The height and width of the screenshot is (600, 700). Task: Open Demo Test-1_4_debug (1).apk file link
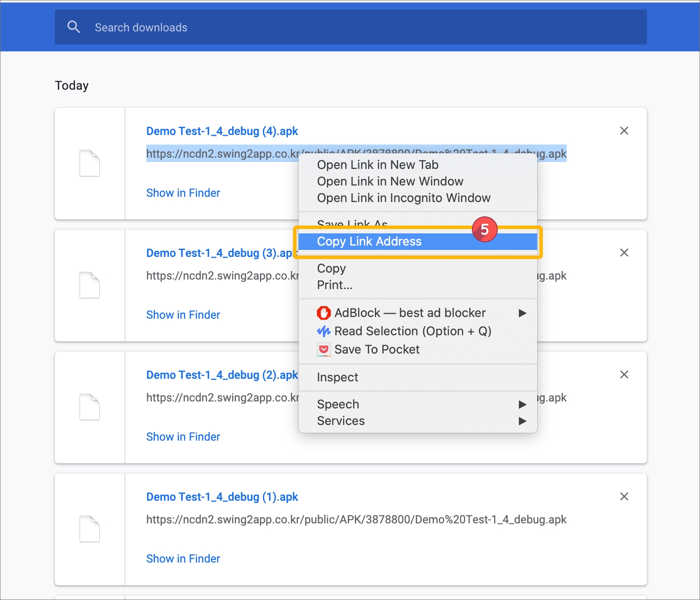(222, 497)
